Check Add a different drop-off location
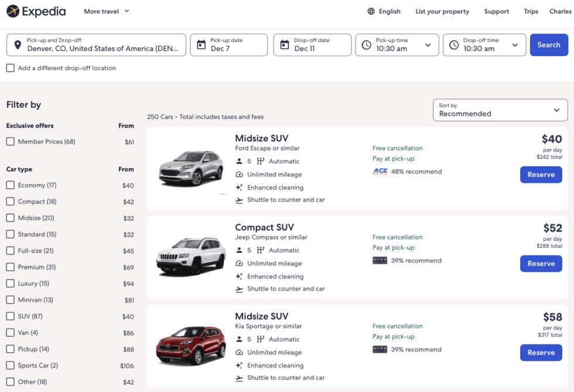Viewport: 574px width, 392px height. pos(10,67)
